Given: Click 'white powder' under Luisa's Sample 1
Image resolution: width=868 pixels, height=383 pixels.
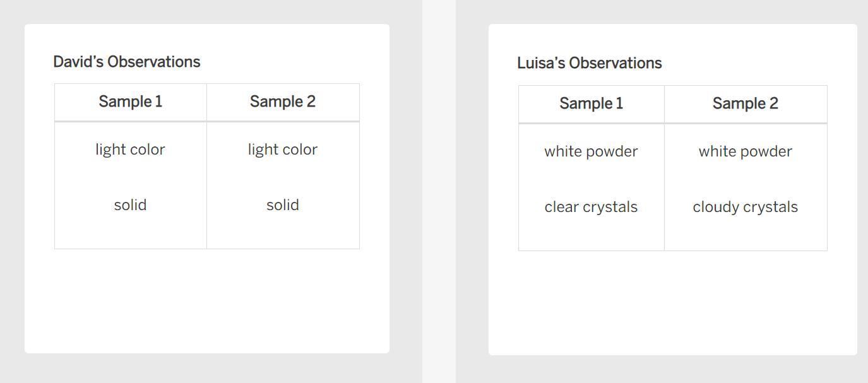Looking at the screenshot, I should 591,151.
